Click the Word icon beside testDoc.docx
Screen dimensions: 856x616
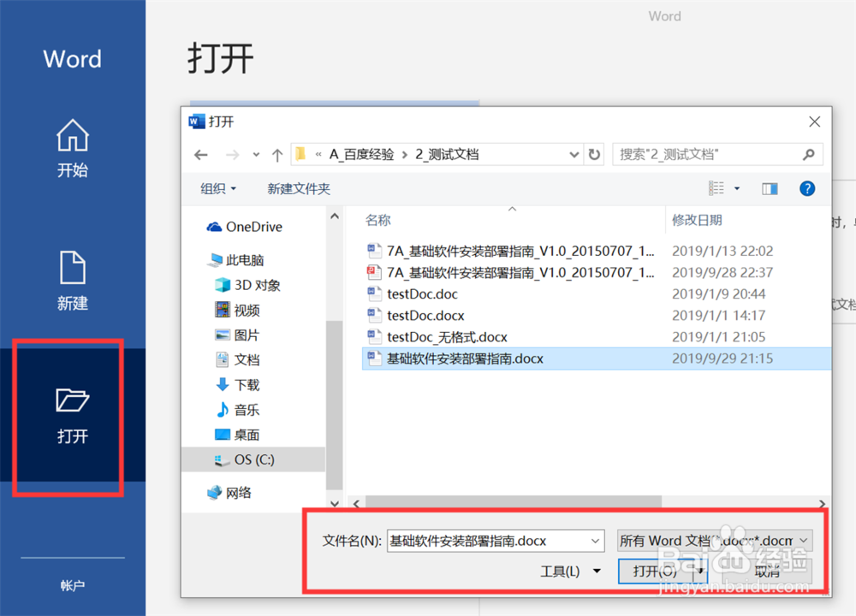(x=374, y=315)
